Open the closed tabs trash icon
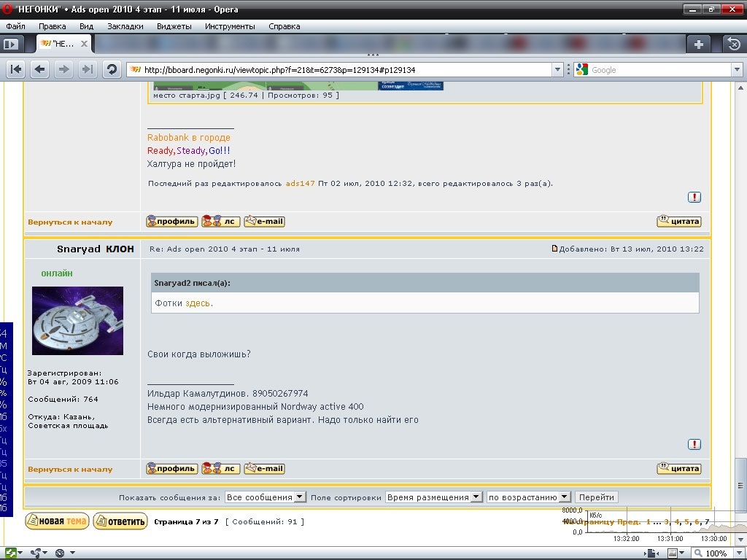Image resolution: width=747 pixels, height=560 pixels. pos(733,44)
